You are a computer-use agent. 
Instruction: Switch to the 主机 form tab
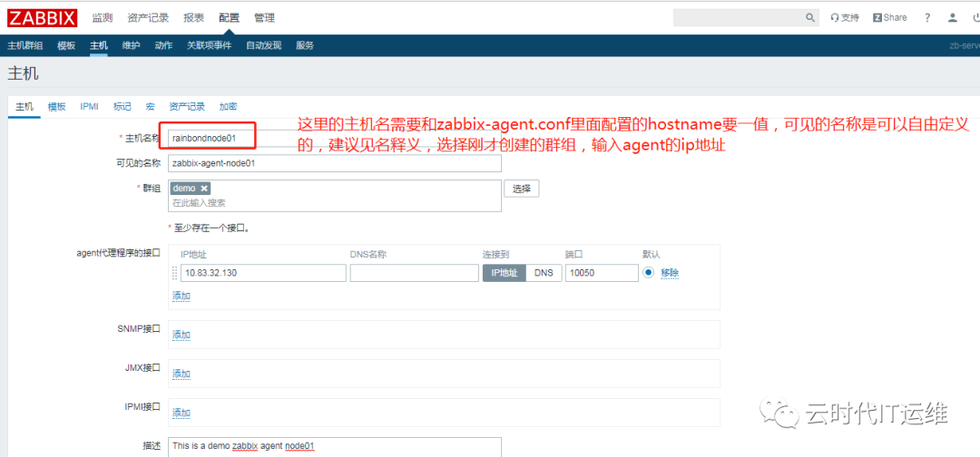(x=24, y=107)
